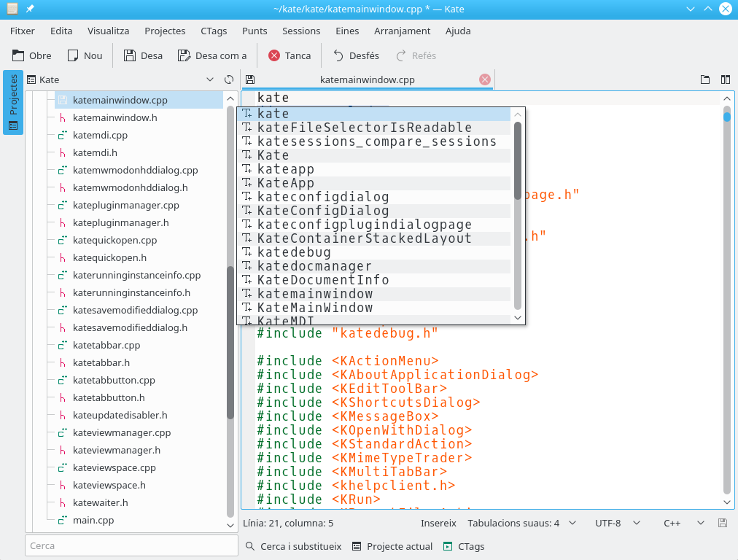Open katetabbar.cpp in the project tree
The width and height of the screenshot is (738, 560).
coord(106,345)
